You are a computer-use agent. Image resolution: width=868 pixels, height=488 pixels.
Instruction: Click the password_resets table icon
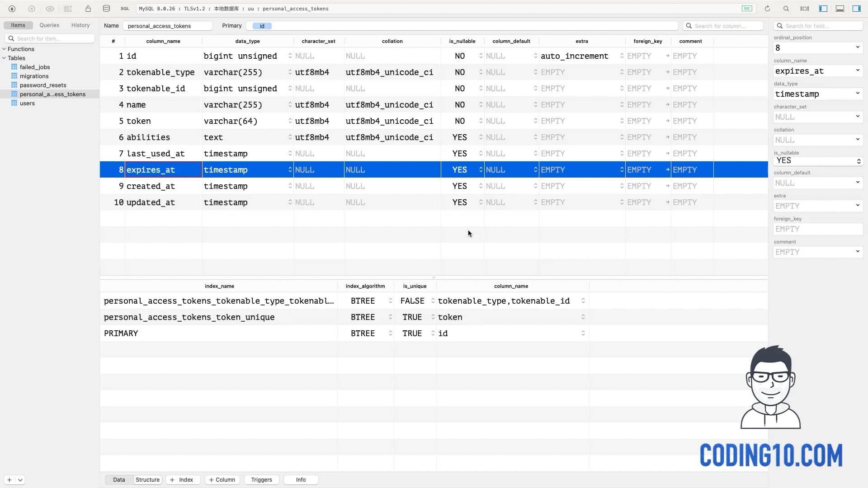[14, 85]
